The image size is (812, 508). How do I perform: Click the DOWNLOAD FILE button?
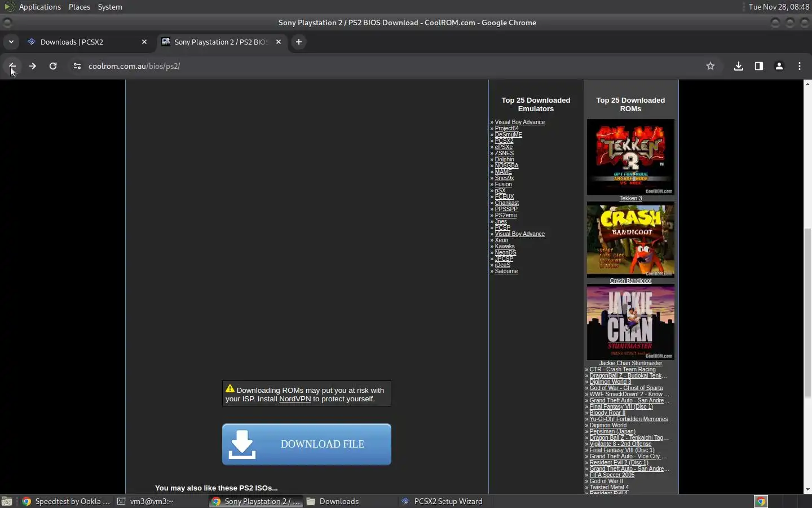pos(307,444)
